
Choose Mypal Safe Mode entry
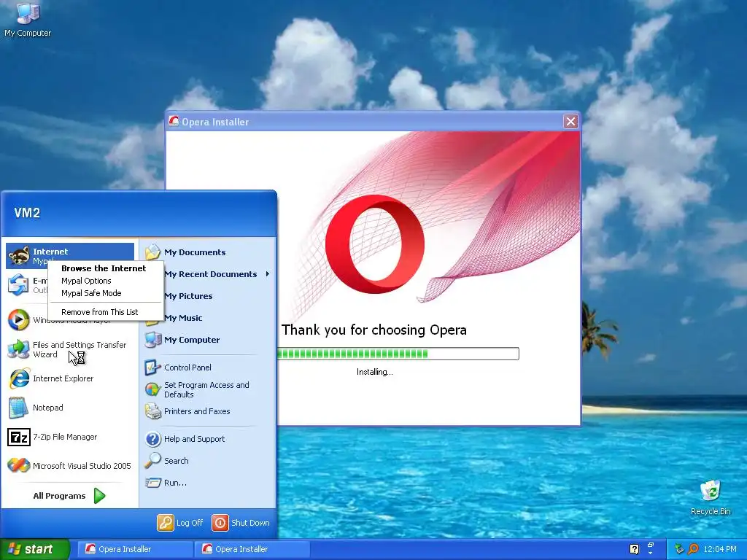click(91, 293)
